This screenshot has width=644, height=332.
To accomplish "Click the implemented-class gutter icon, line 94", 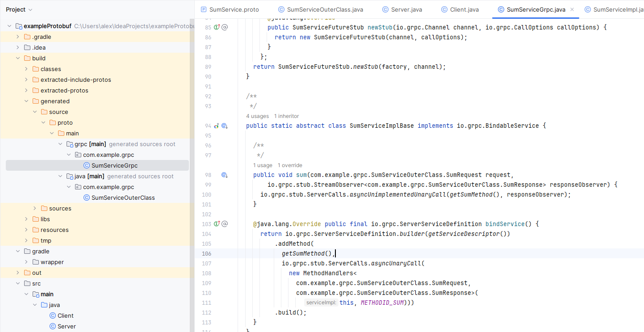I will tap(217, 126).
